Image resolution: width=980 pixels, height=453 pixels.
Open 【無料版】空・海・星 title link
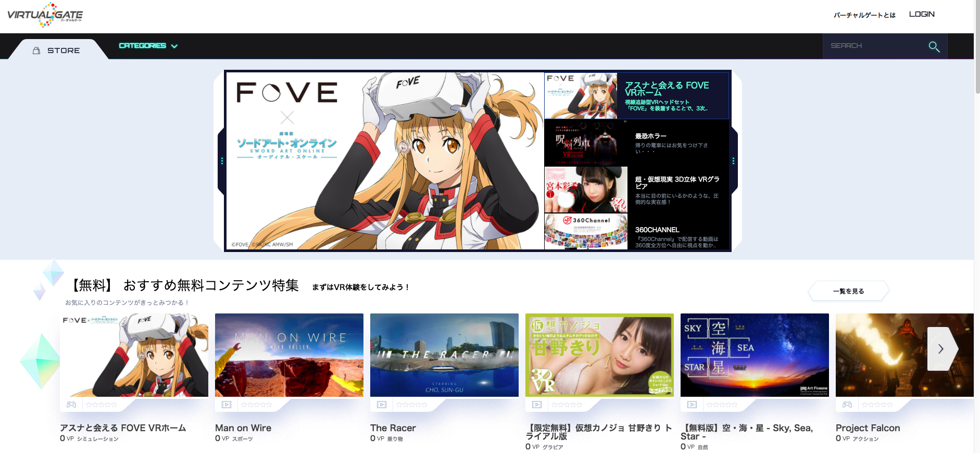tap(747, 432)
